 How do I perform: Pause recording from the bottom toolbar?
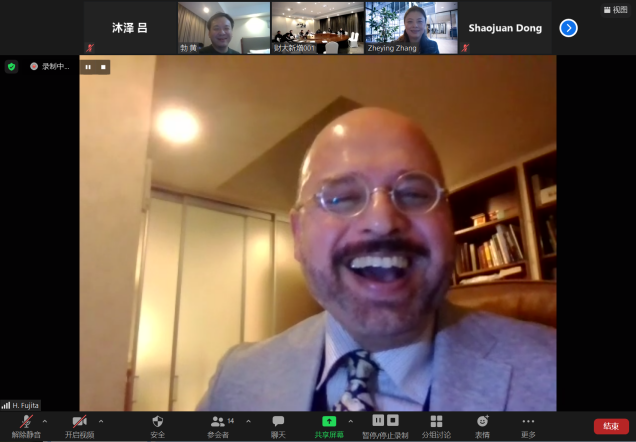click(x=378, y=420)
